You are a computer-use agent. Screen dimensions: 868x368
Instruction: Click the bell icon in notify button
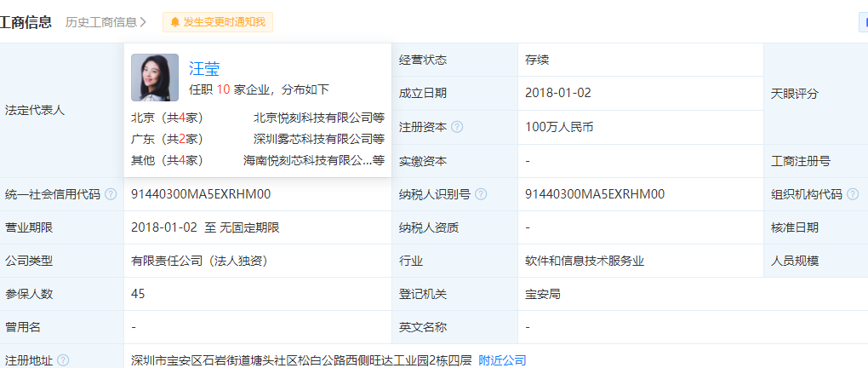[x=175, y=22]
